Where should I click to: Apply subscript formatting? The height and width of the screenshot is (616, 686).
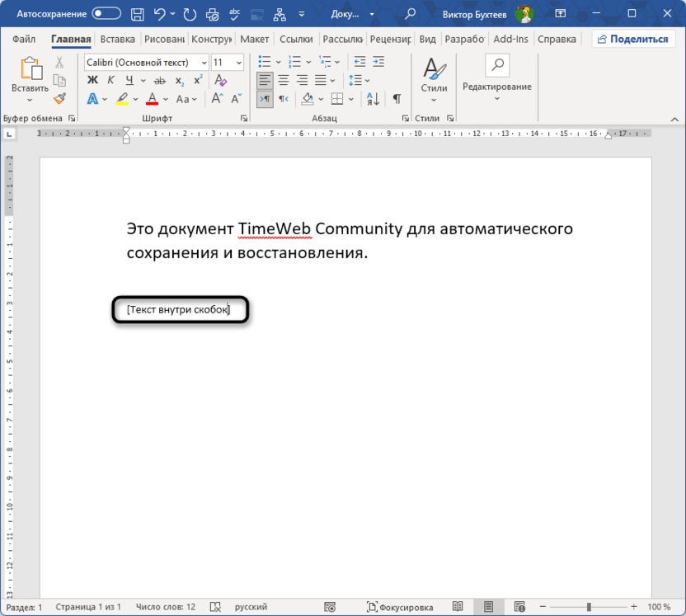pyautogui.click(x=180, y=81)
